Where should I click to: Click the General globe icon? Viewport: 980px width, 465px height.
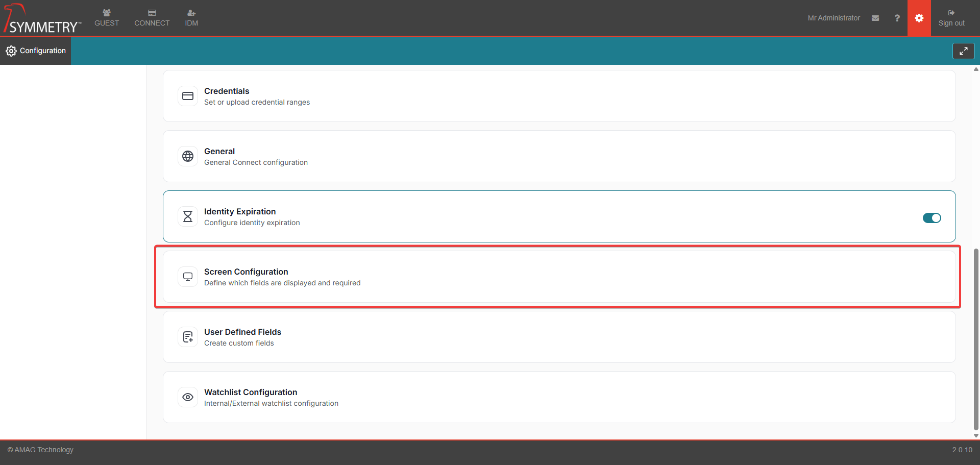click(x=188, y=156)
